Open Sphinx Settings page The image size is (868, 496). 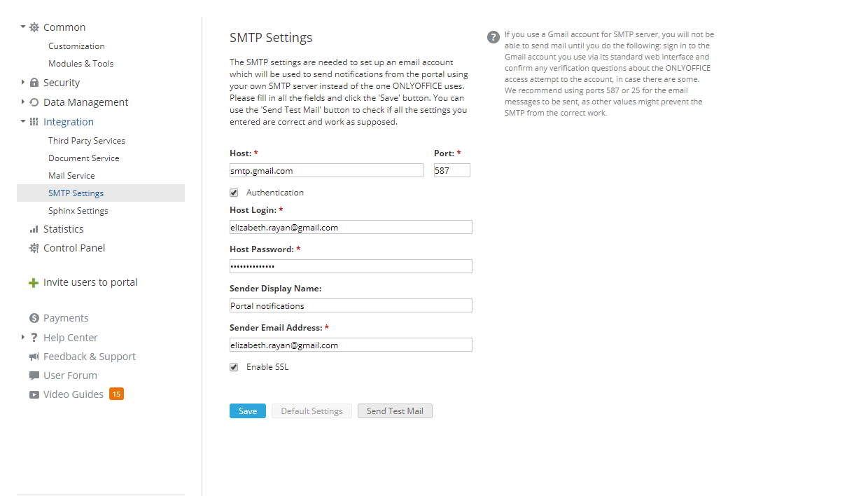click(x=78, y=211)
